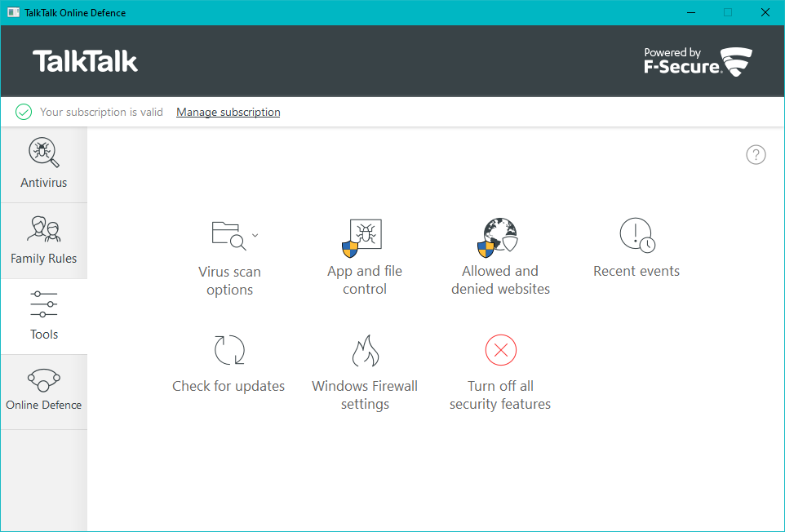Click the TalkTalk logo
This screenshot has width=785, height=532.
pos(86,61)
